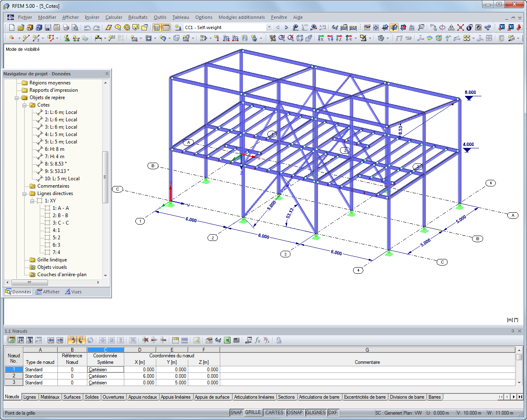Switch to the Afficher navigator tab
The height and width of the screenshot is (420, 527).
tap(48, 292)
